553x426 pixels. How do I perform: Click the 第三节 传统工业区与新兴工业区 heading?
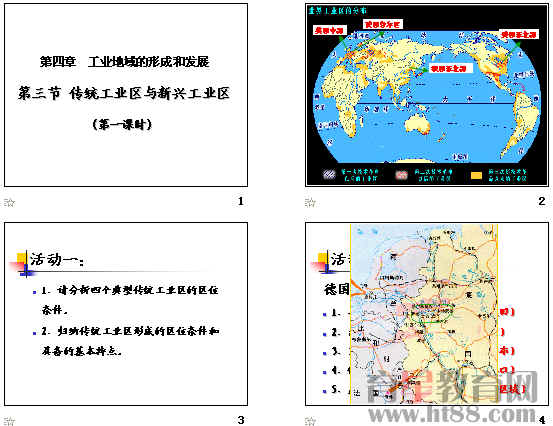coord(124,93)
